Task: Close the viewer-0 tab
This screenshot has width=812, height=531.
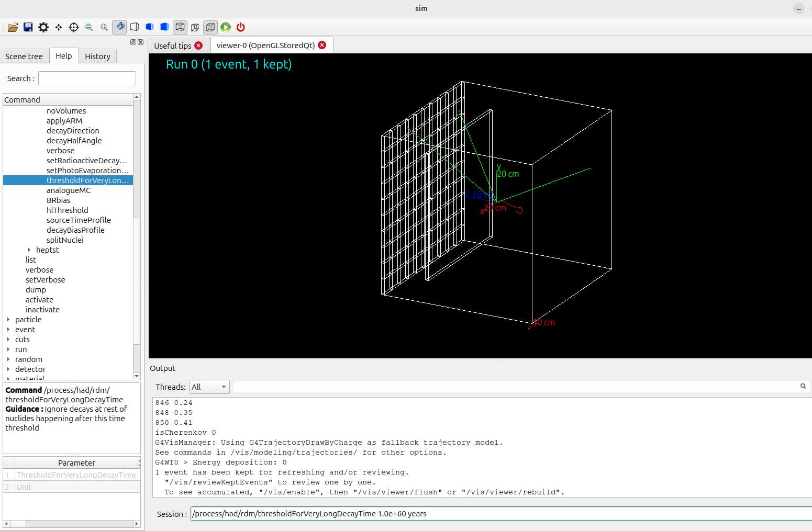Action: click(x=322, y=45)
